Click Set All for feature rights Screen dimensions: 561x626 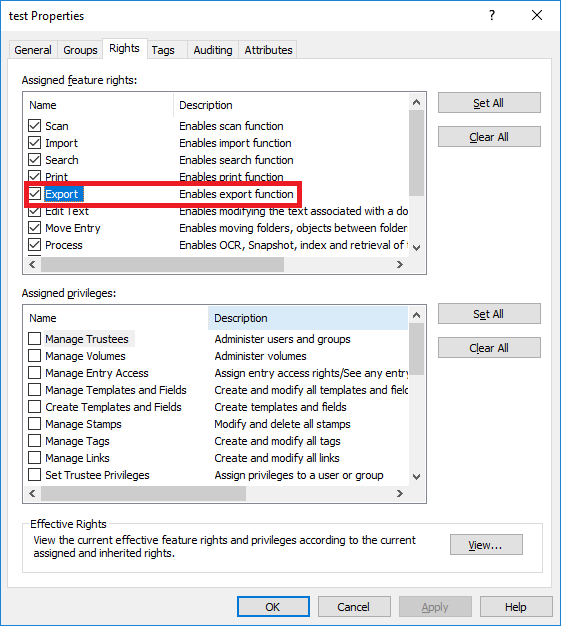pyautogui.click(x=489, y=103)
